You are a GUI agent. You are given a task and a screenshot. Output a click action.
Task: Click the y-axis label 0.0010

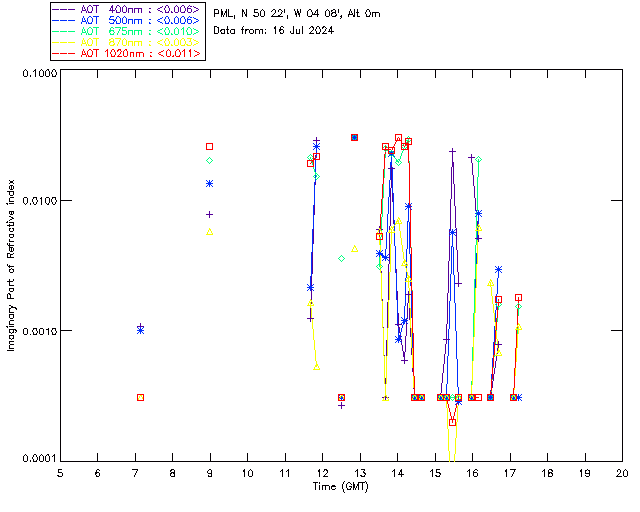pos(39,331)
